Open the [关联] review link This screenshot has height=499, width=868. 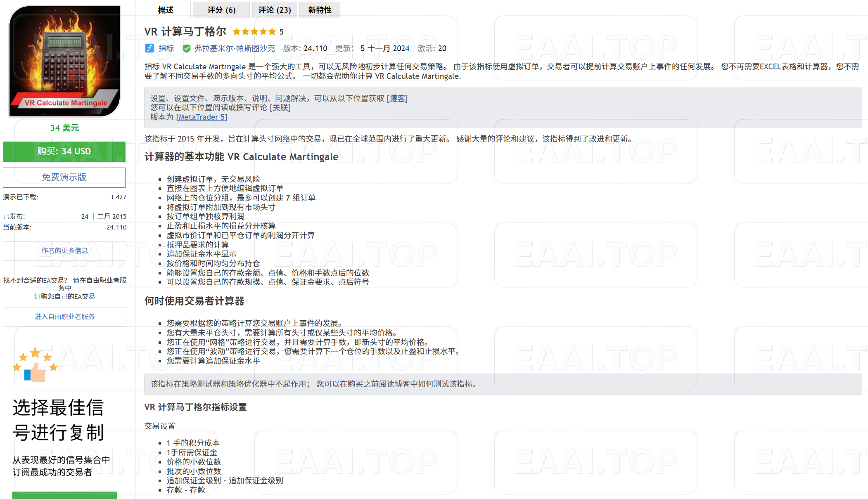click(280, 108)
